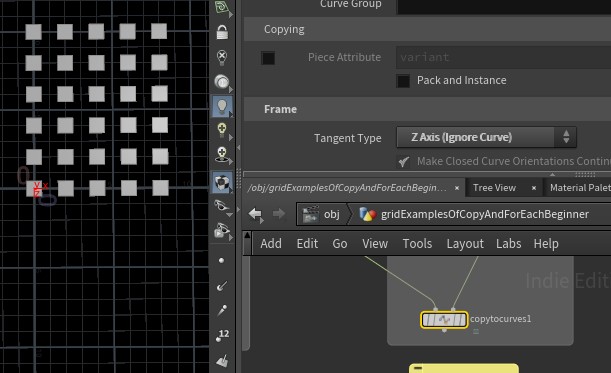The height and width of the screenshot is (373, 611).
Task: Toggle Make Closed Curve Orientations Continuous checkbox
Action: coord(403,161)
